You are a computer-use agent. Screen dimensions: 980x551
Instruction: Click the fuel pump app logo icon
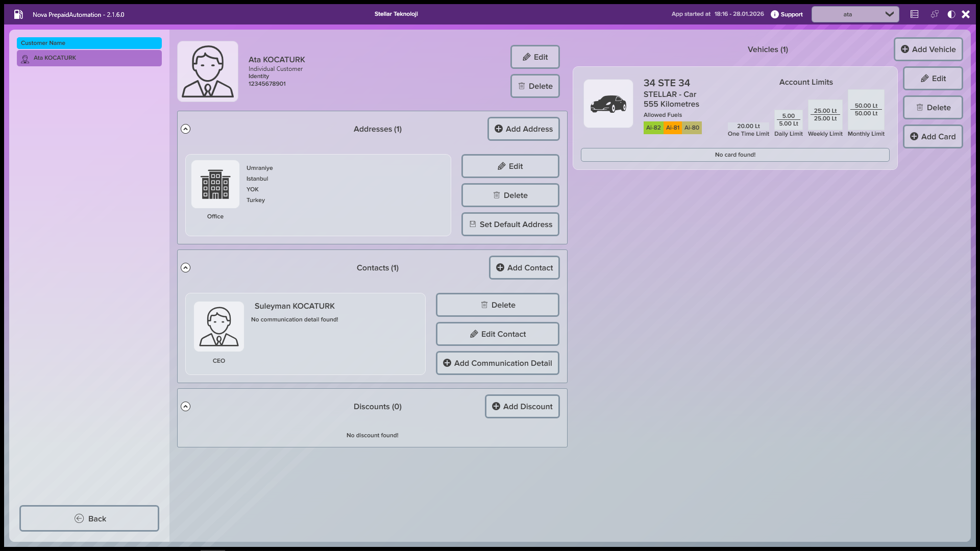18,14
